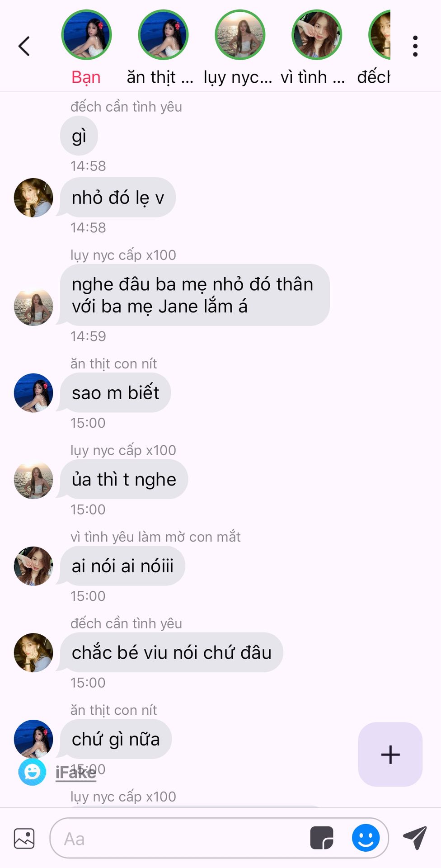This screenshot has width=441, height=868.
Task: Tap avatar beside 'sao m biết' message
Action: pyautogui.click(x=33, y=393)
